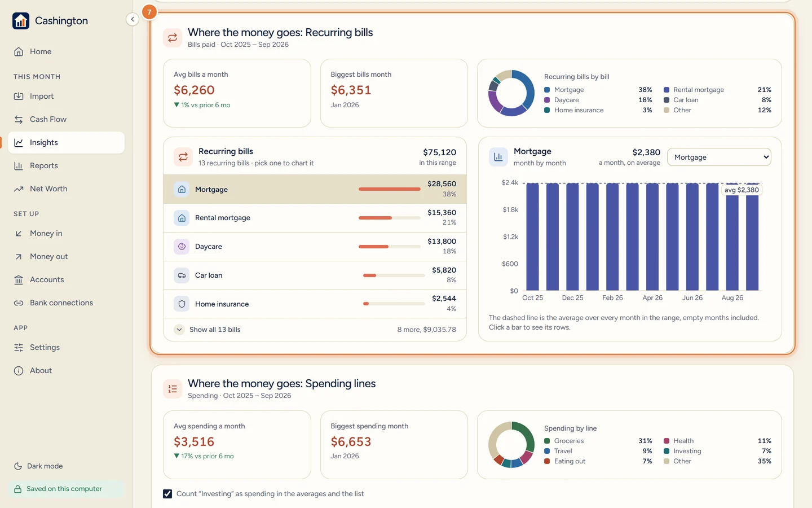Click the Home insurance shield icon
Screen dimensions: 812x508
point(182,304)
